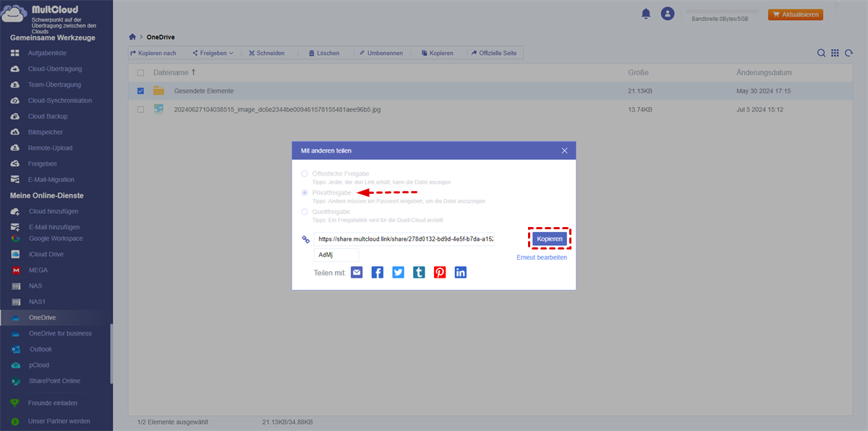Screen dimensions: 868x431
Task: Open the user account avatar menu
Action: [x=668, y=14]
